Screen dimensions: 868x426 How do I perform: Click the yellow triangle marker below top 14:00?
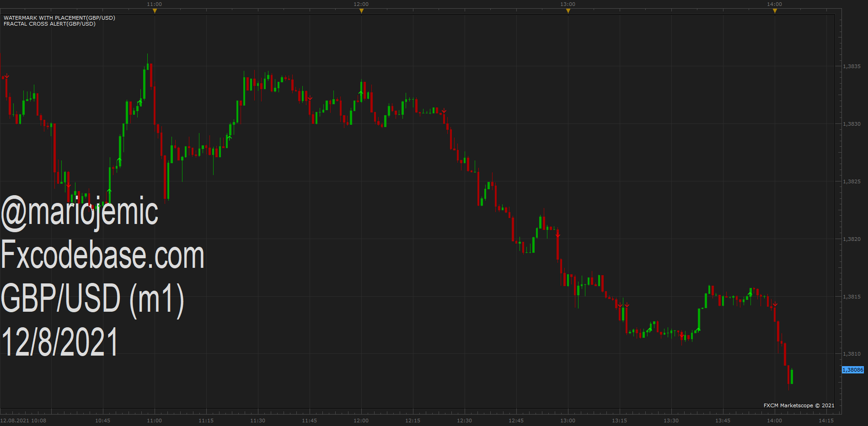[775, 11]
